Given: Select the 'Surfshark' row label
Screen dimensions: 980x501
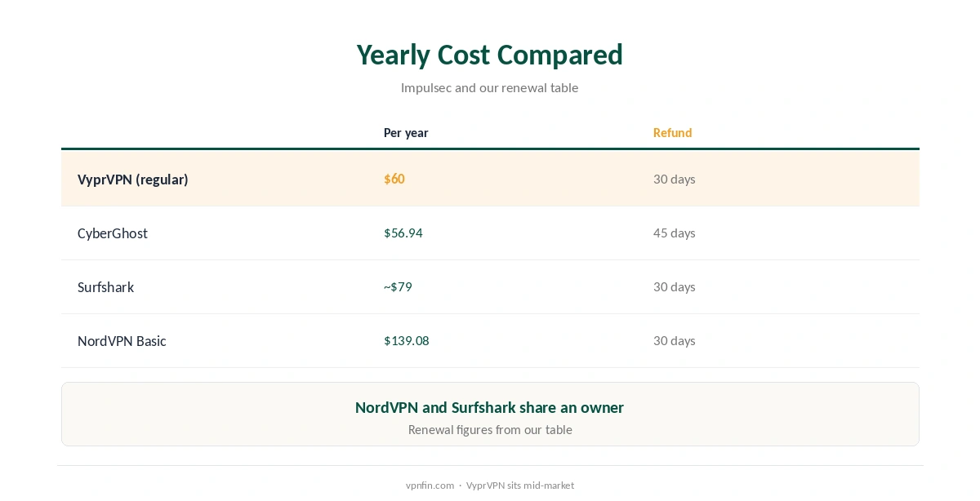Looking at the screenshot, I should (x=106, y=286).
